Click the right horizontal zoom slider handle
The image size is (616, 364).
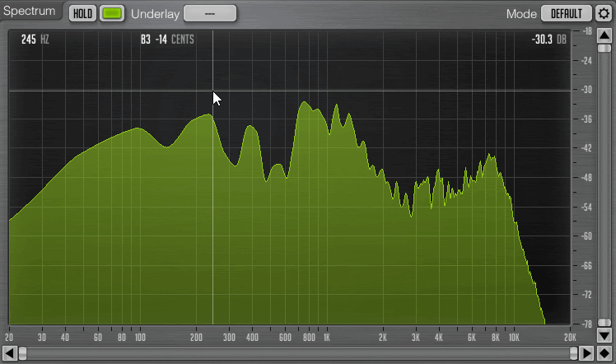point(573,353)
